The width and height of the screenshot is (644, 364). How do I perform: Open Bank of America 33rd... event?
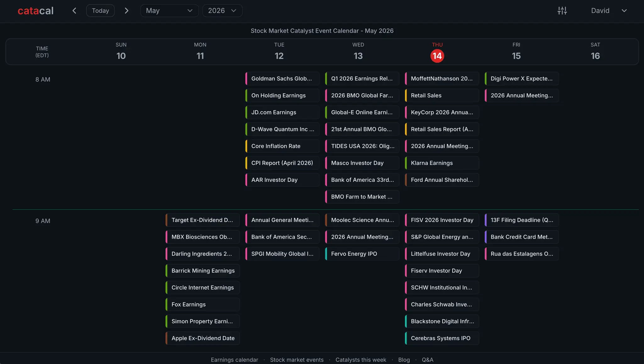[x=362, y=180]
